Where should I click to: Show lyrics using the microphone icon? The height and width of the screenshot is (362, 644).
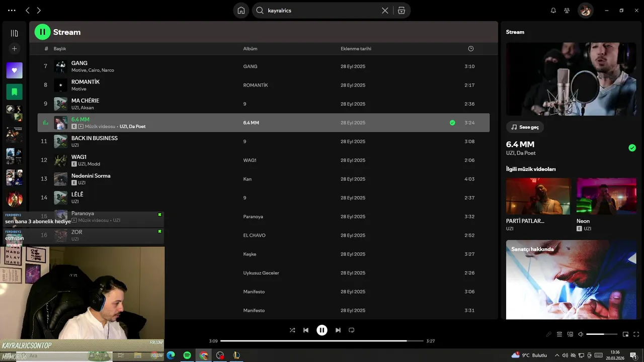549,334
